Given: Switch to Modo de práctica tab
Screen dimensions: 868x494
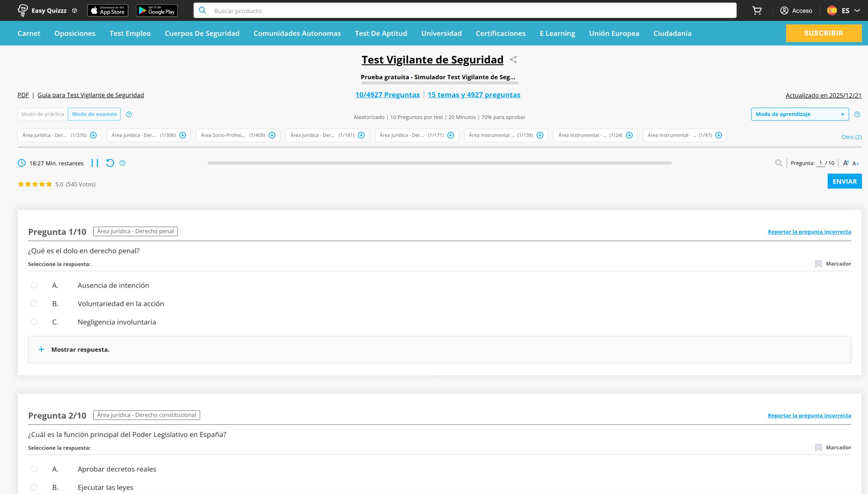Looking at the screenshot, I should pos(43,114).
